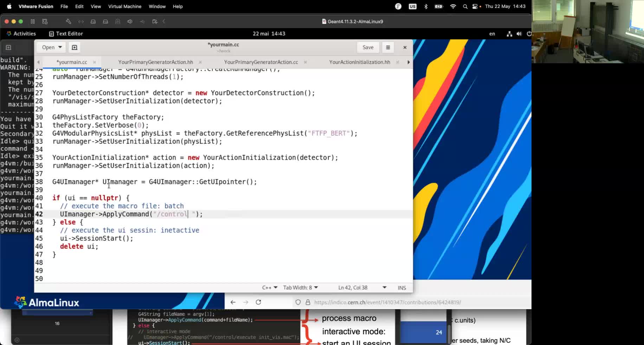Select the hard disk icon in VMware toolbar
The image size is (644, 345).
(x=93, y=21)
